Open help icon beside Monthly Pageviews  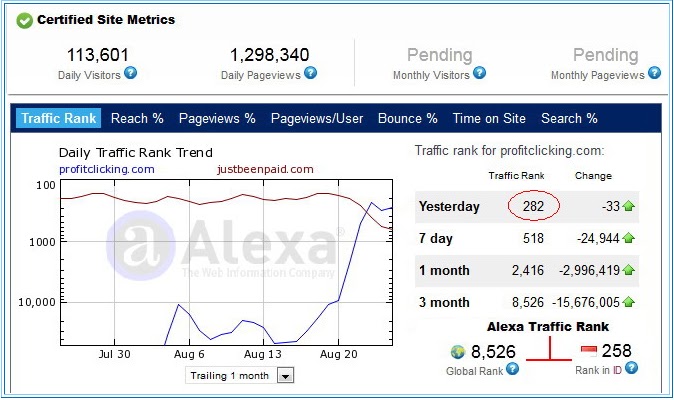654,73
